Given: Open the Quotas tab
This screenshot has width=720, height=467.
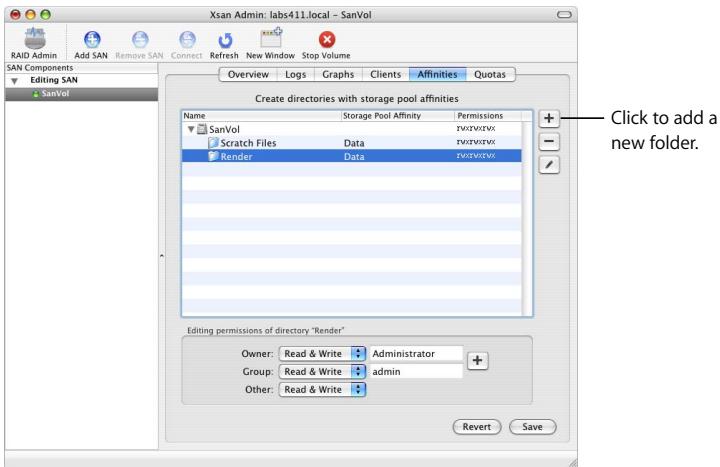Looking at the screenshot, I should point(490,74).
